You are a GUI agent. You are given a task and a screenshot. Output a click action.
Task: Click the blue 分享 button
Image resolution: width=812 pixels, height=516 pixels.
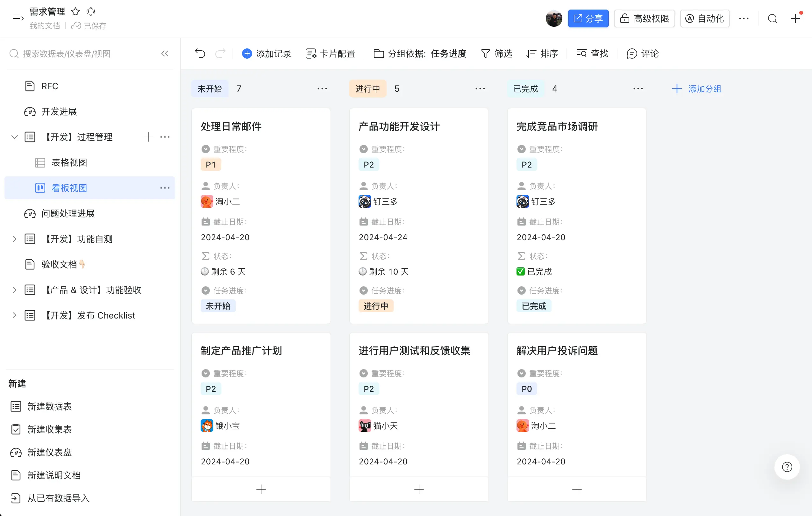tap(588, 18)
